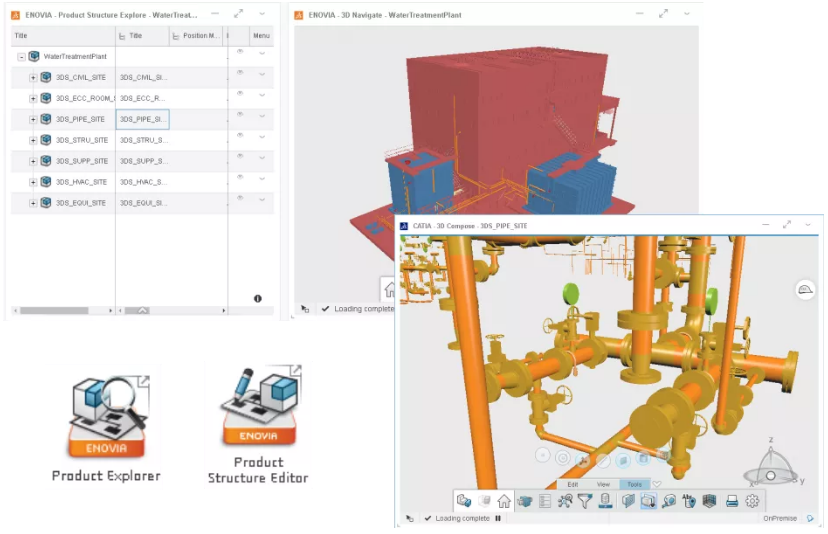This screenshot has height=534, width=828.
Task: Open the Product Structure Editor app icon
Action: (x=261, y=405)
